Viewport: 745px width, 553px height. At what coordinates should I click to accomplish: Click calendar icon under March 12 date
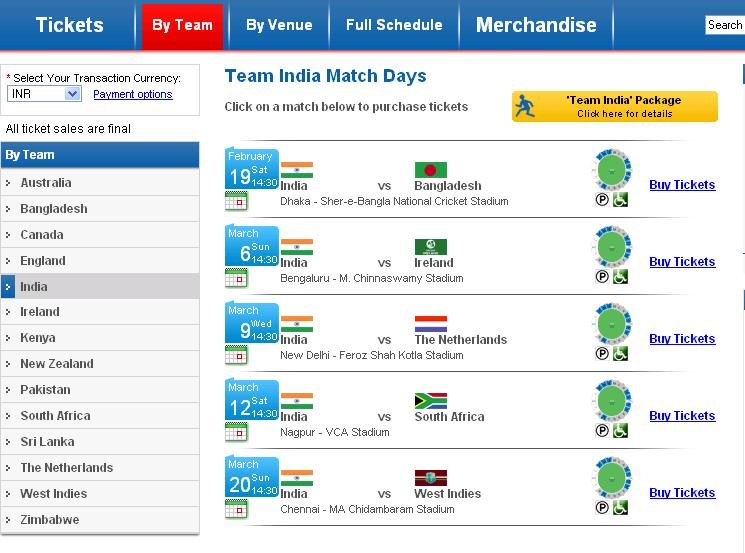[236, 432]
